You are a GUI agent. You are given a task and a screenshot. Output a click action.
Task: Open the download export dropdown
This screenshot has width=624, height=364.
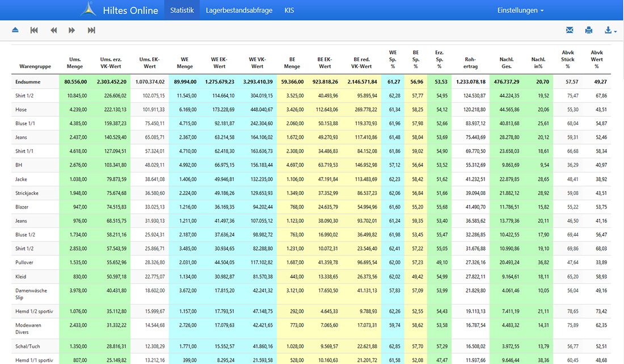tap(610, 30)
